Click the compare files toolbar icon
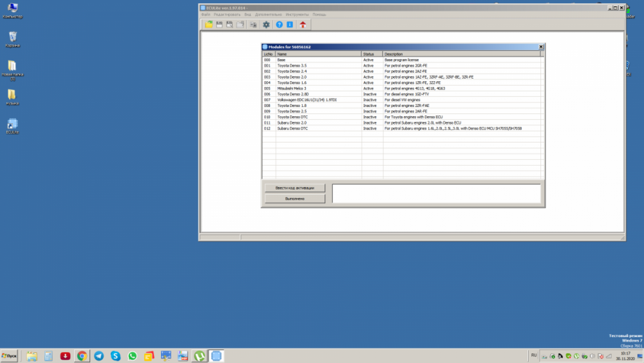Image resolution: width=644 pixels, height=363 pixels. (253, 25)
